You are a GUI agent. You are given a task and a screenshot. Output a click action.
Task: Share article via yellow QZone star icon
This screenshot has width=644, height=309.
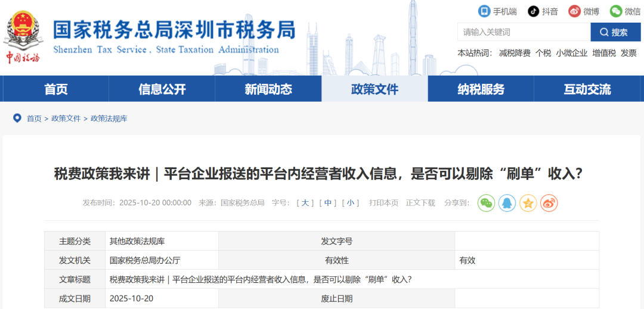pos(528,203)
